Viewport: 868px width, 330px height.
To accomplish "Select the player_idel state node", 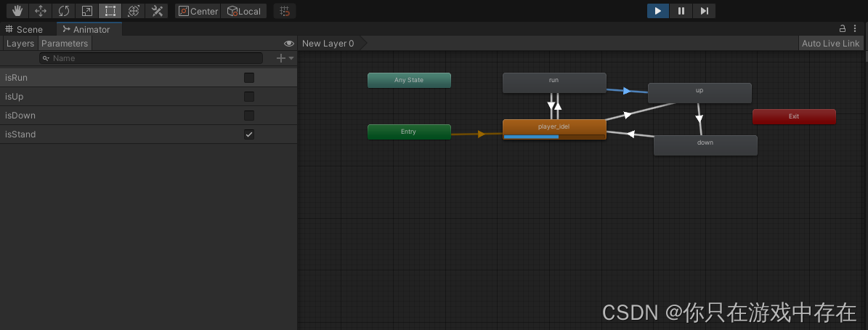I will tap(554, 129).
